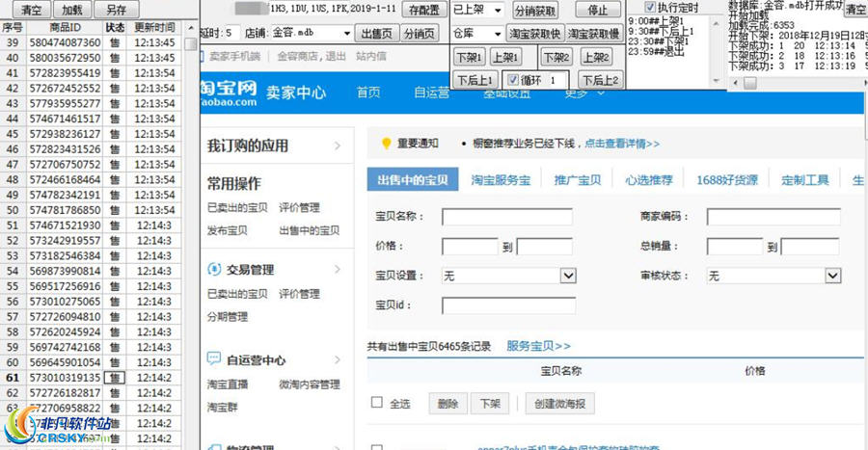Open 自运营 in the blue navigation bar
868x450 pixels.
pos(431,93)
